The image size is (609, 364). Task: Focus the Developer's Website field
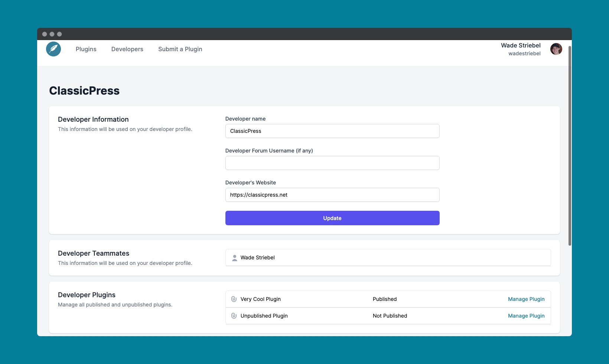coord(332,195)
